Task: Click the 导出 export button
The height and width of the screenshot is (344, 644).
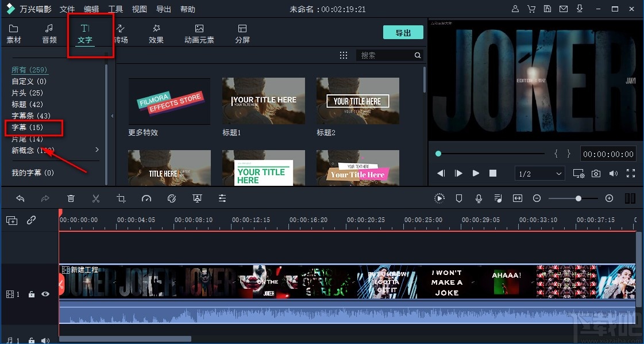Action: [403, 32]
